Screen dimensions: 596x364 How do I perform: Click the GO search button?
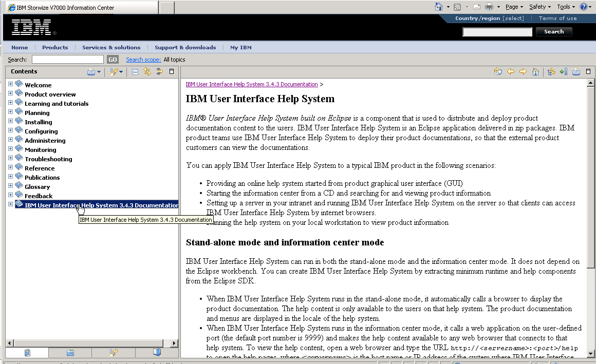[113, 60]
